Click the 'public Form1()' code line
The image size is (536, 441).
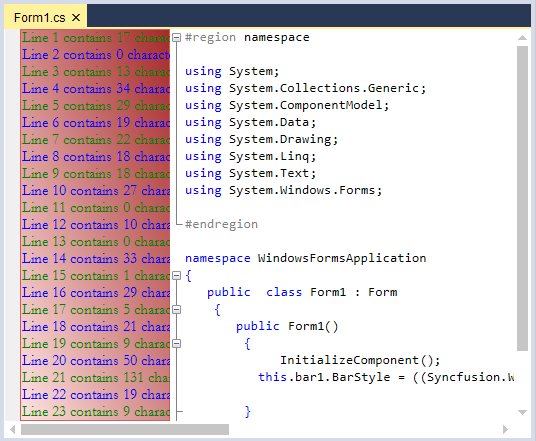coord(287,326)
